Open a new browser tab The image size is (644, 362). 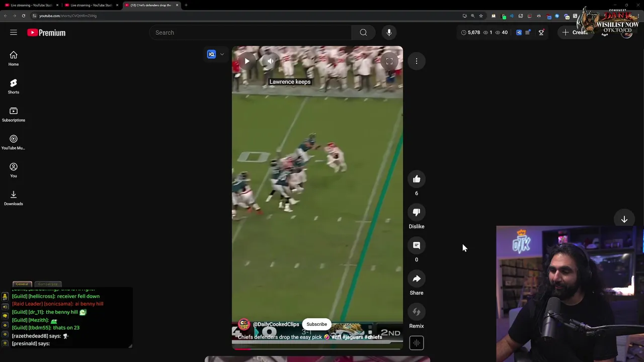pos(186,5)
